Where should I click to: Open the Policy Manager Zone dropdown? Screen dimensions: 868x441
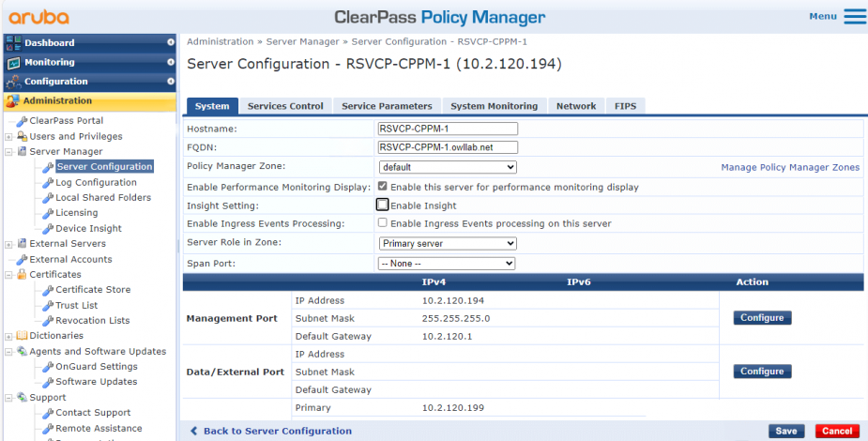(448, 167)
